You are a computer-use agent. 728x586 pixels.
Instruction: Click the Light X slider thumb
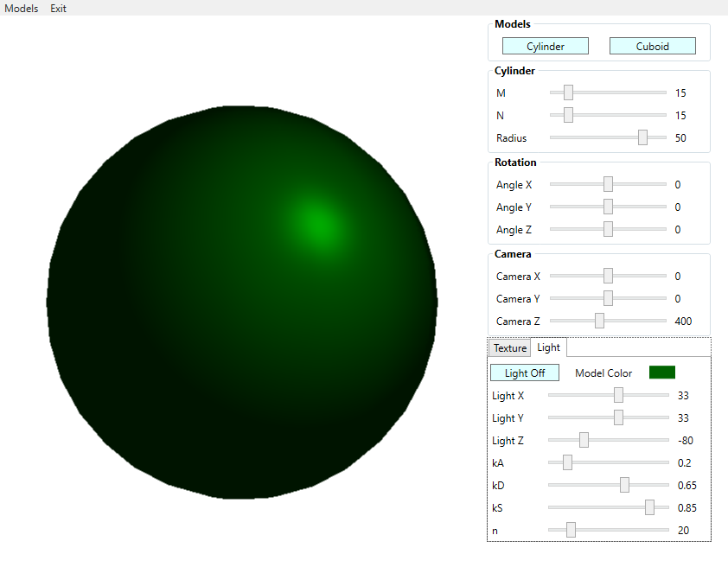click(x=618, y=395)
